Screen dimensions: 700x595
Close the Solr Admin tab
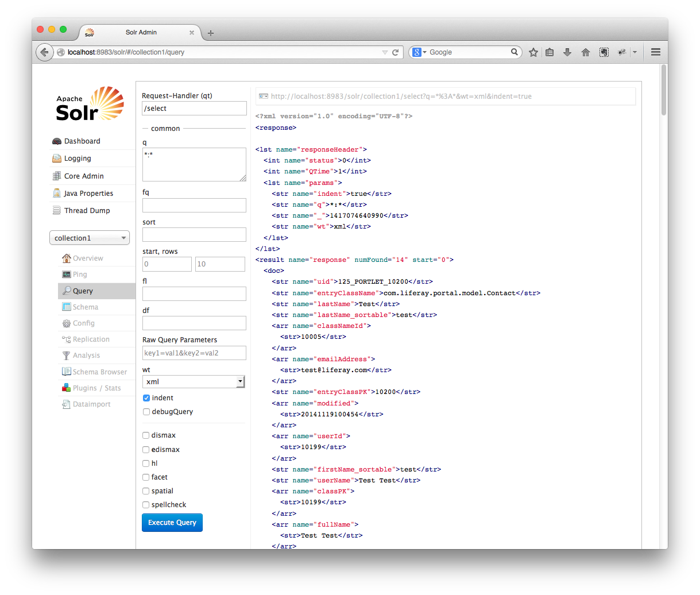tap(192, 33)
